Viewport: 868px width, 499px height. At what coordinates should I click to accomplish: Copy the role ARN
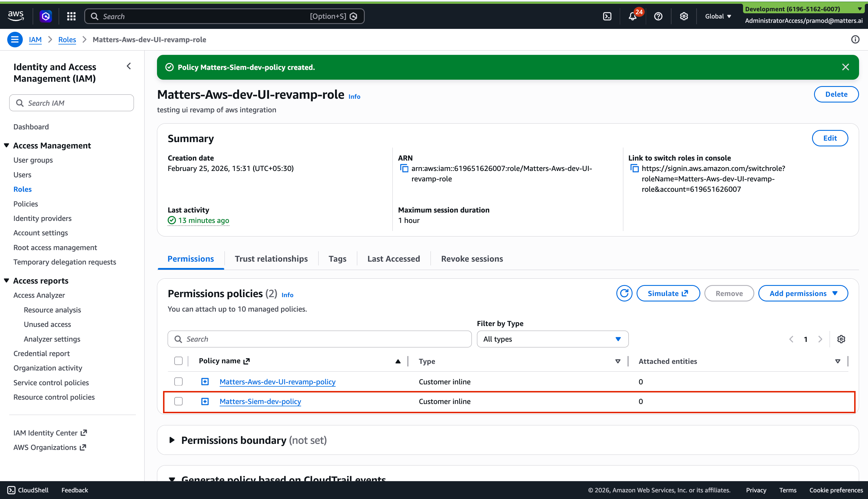[x=404, y=168]
